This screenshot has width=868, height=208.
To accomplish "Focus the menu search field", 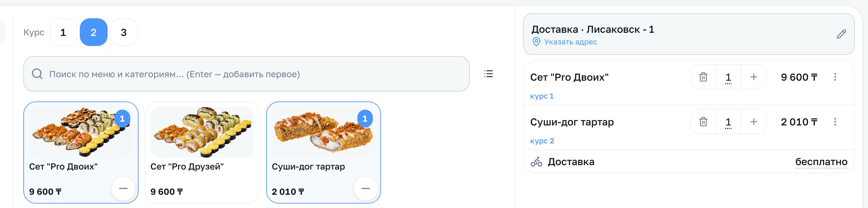I will (x=246, y=74).
